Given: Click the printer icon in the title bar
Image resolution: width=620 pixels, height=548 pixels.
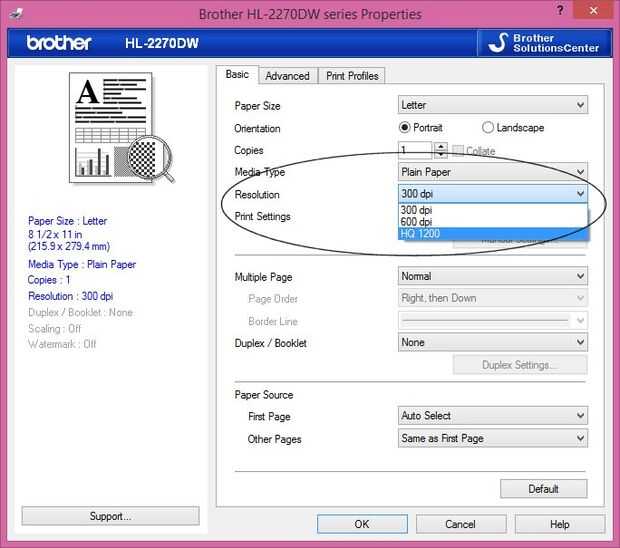Looking at the screenshot, I should (x=16, y=14).
